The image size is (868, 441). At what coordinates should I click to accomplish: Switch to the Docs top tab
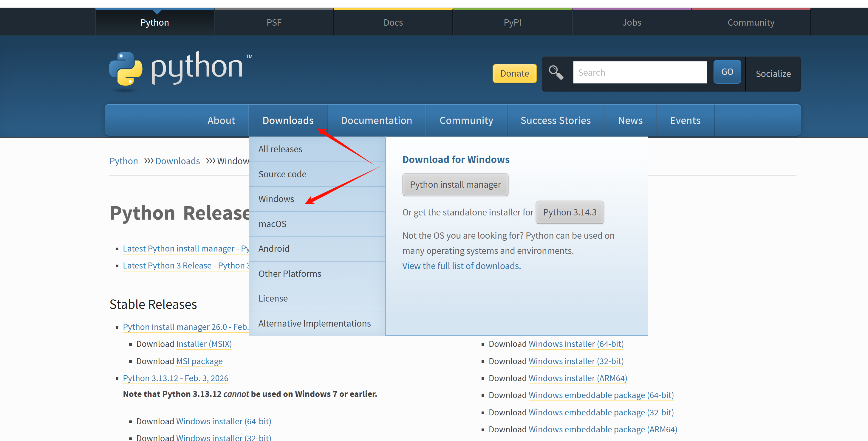[393, 23]
